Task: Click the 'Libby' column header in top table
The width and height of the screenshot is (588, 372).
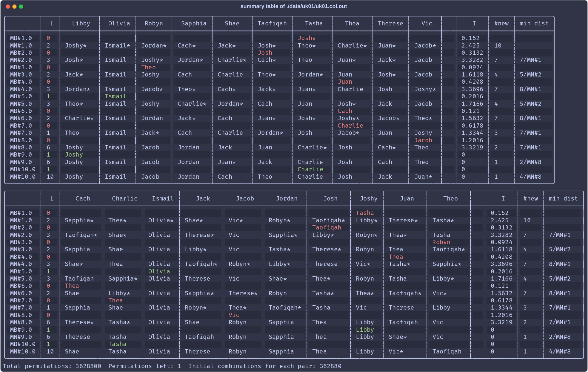Action: (x=81, y=23)
